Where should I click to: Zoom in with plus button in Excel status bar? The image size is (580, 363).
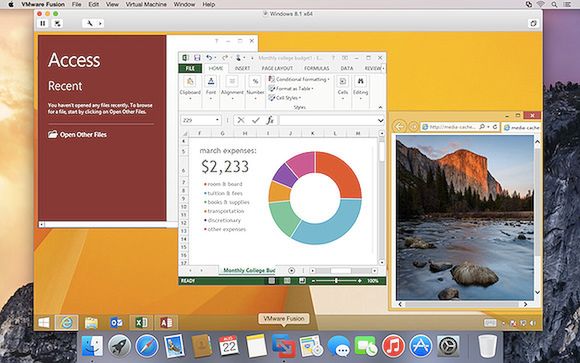359,281
